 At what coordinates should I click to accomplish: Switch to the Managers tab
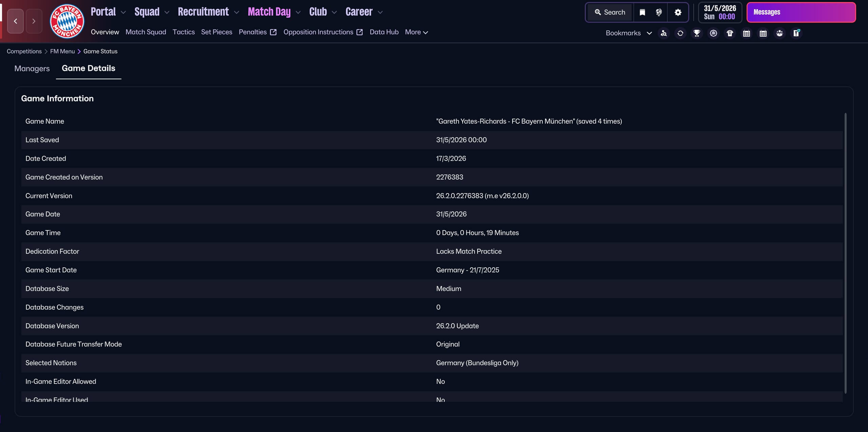[32, 68]
